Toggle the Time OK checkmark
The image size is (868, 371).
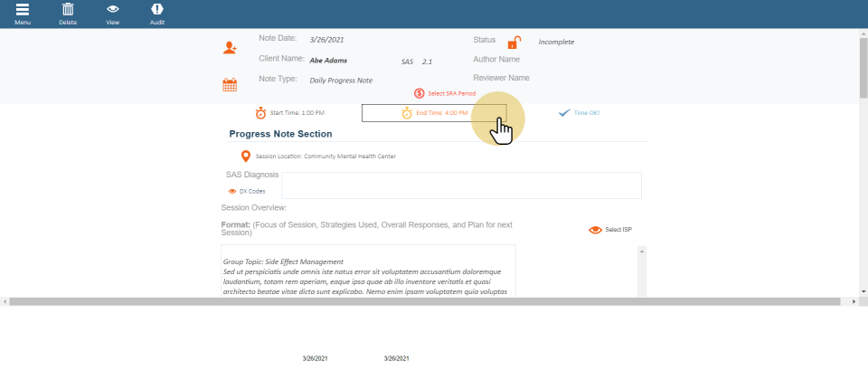564,113
